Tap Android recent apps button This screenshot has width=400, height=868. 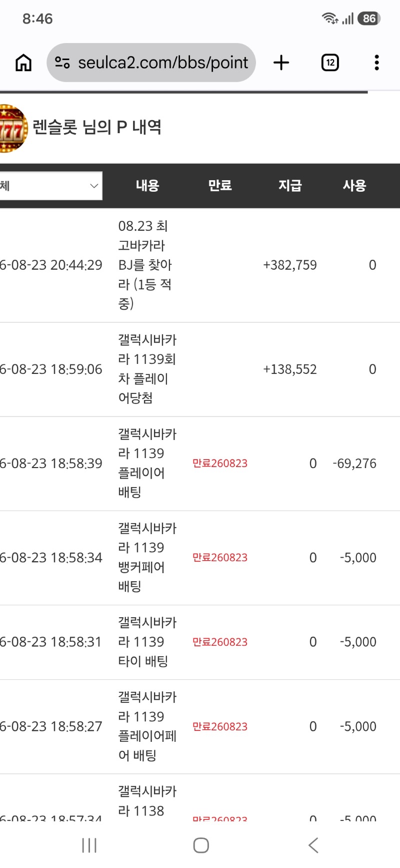tap(89, 845)
